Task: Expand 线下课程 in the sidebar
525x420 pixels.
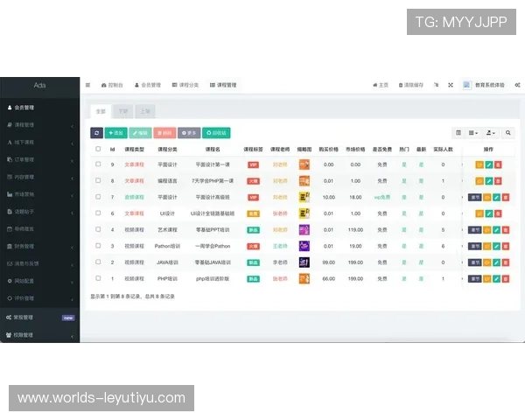Action: pyautogui.click(x=40, y=143)
